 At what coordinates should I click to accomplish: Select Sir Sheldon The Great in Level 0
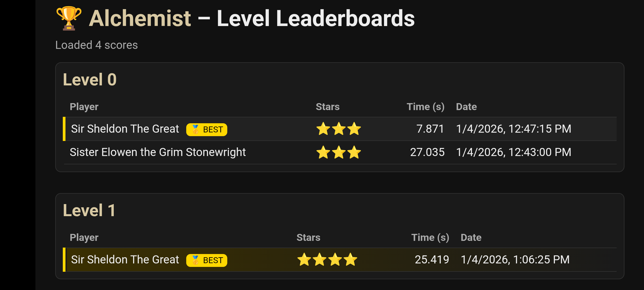125,129
